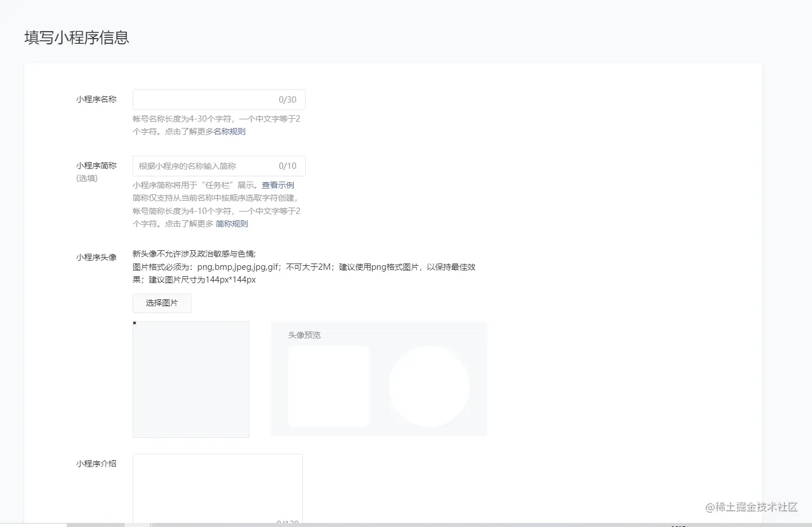Screen dimensions: 812x527
Task: Click the 小程序简称 abbreviation input field
Action: (196, 165)
